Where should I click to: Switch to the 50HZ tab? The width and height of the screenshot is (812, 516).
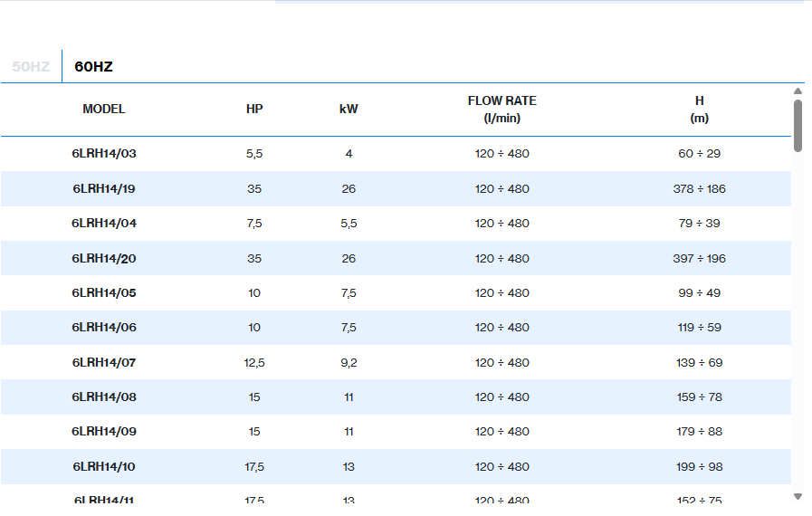31,67
